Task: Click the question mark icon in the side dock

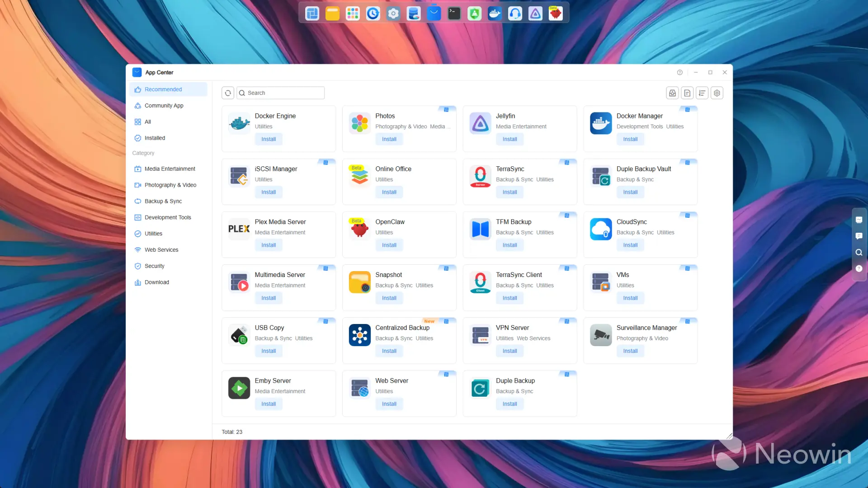Action: tap(859, 269)
